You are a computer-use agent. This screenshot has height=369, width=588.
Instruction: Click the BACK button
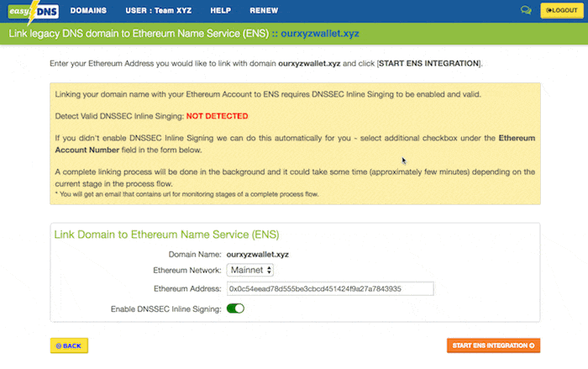[x=69, y=345]
